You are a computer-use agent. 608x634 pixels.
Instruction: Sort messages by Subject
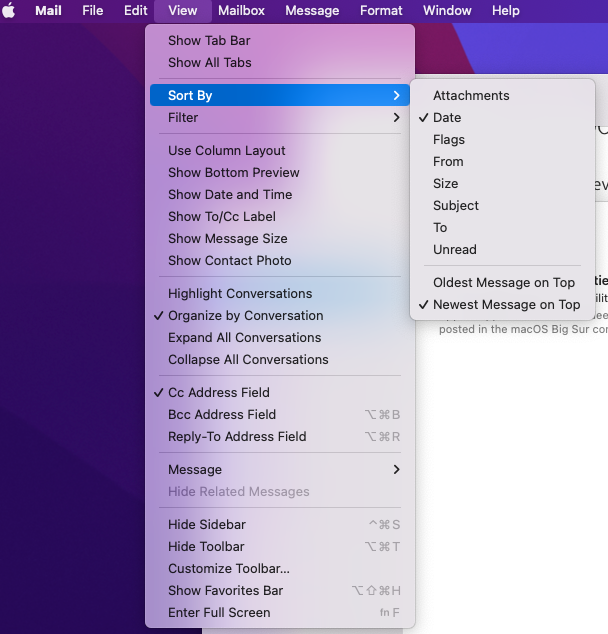[x=502, y=206]
